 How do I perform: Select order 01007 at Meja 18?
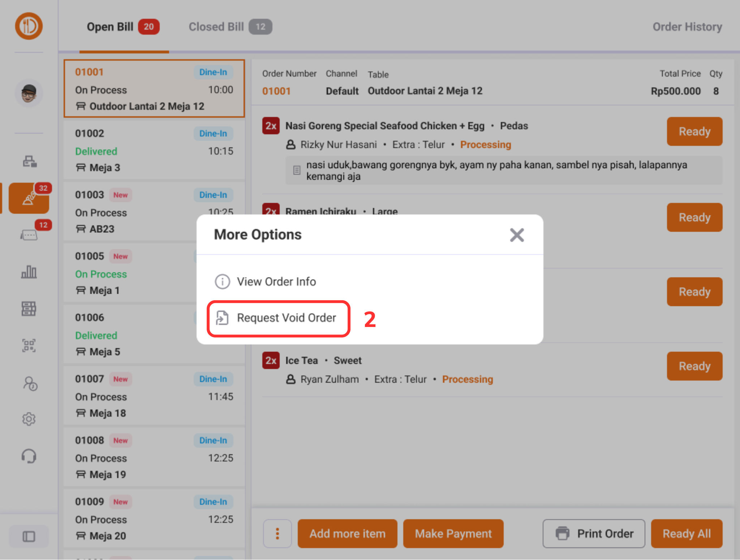pyautogui.click(x=154, y=396)
